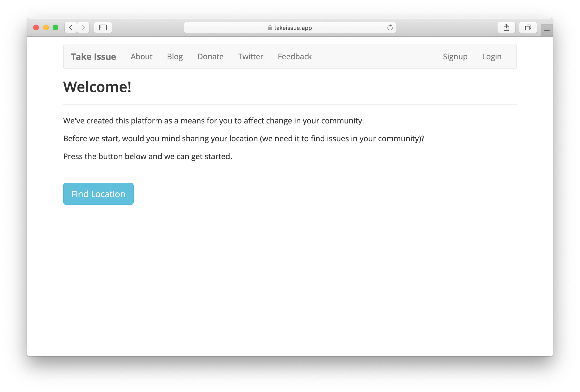Click the page reload/refresh icon
Screen dimensions: 580x392
coord(390,27)
